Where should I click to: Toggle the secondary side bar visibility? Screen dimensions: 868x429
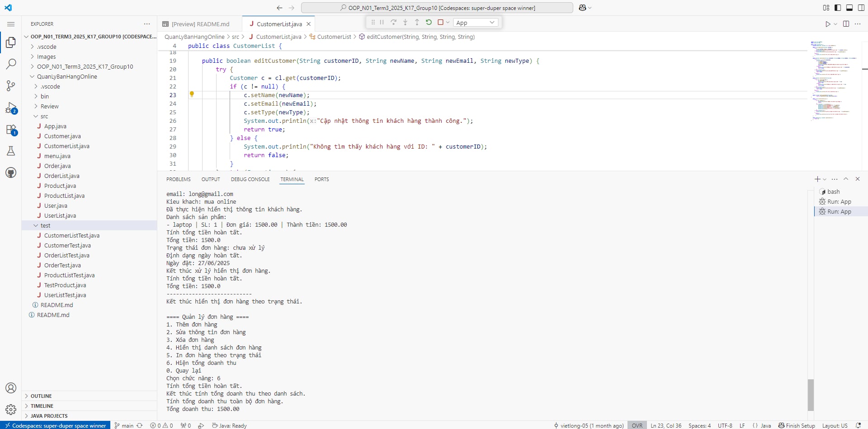(861, 8)
